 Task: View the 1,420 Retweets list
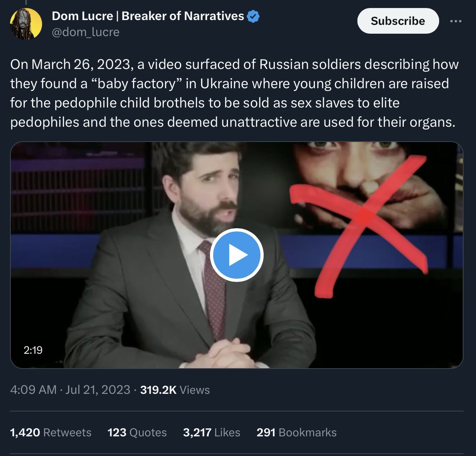(x=50, y=432)
